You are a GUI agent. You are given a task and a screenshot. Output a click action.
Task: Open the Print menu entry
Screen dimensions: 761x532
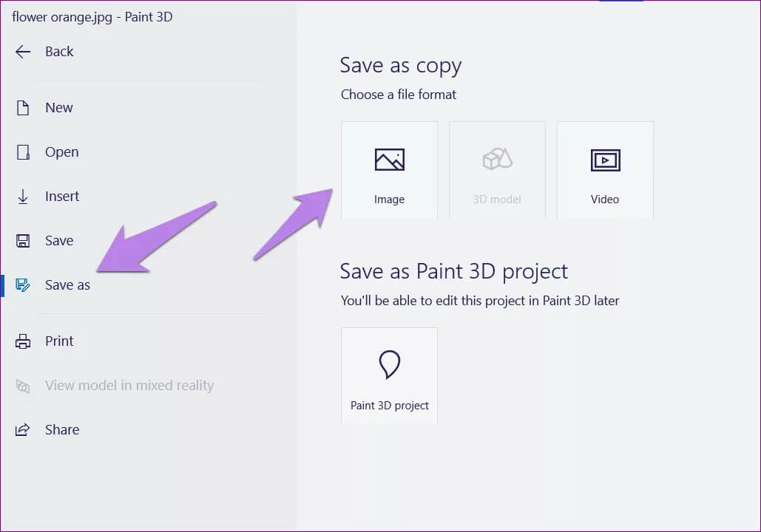tap(59, 341)
